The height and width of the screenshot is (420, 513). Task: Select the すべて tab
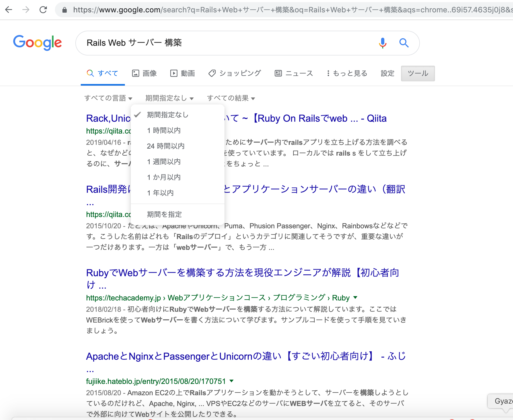103,73
